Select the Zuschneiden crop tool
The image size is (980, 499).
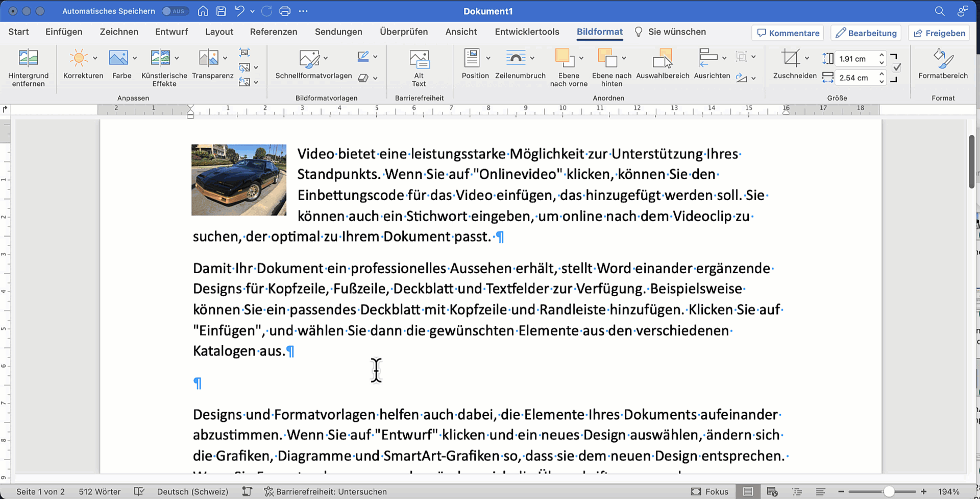click(791, 59)
